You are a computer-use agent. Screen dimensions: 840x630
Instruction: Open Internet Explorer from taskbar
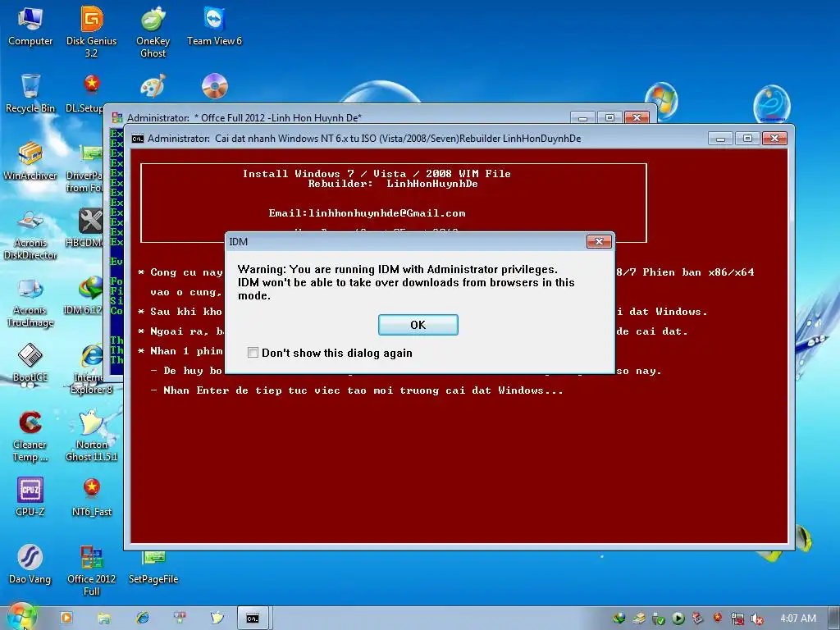point(143,618)
